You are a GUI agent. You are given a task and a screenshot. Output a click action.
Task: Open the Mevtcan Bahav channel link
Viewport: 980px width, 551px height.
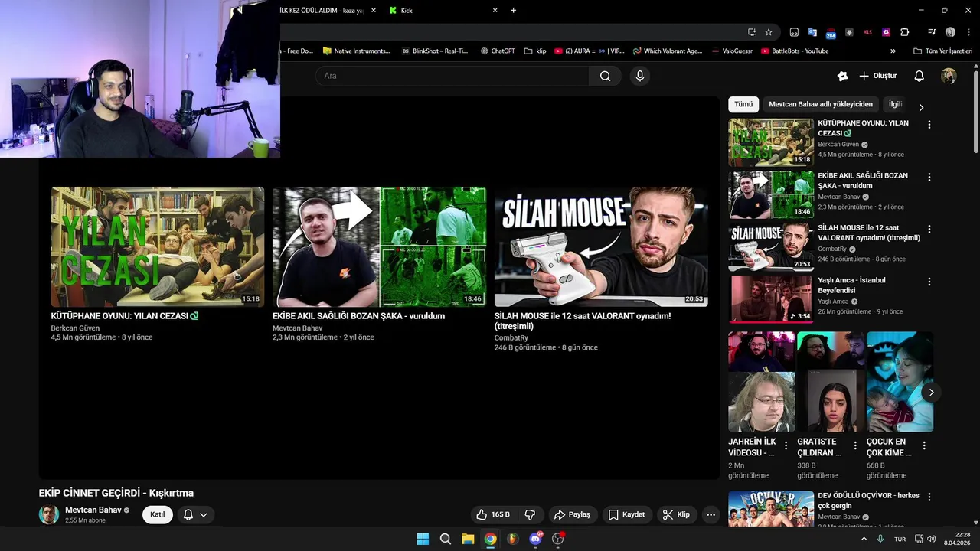(x=93, y=510)
